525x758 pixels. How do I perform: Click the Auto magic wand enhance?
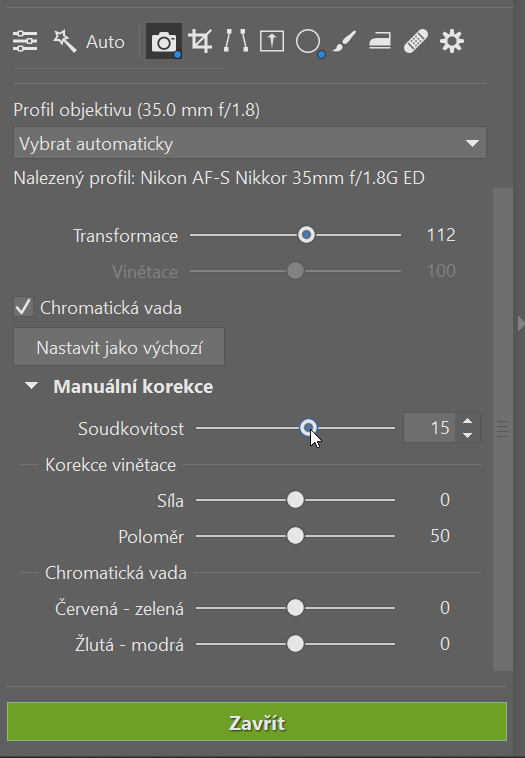[x=89, y=42]
